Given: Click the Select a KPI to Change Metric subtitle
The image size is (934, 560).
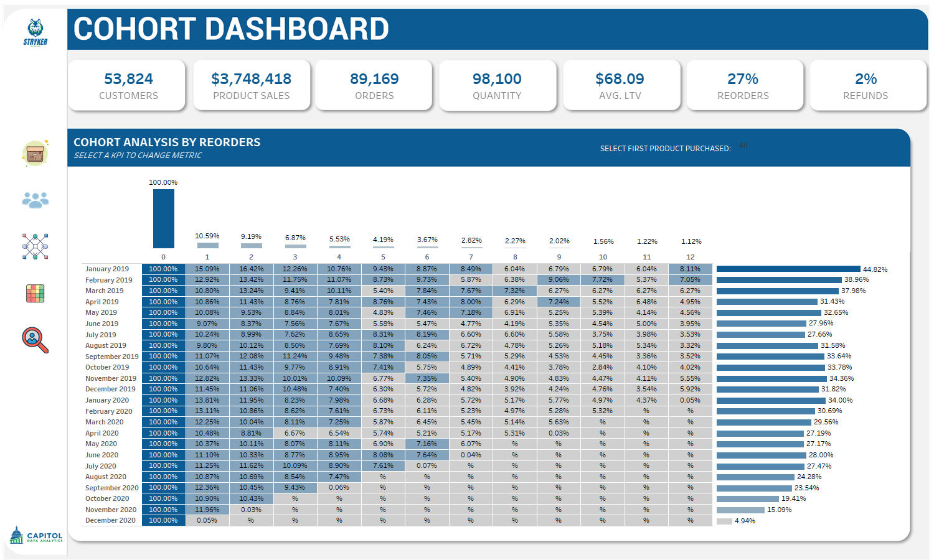Looking at the screenshot, I should coord(138,156).
